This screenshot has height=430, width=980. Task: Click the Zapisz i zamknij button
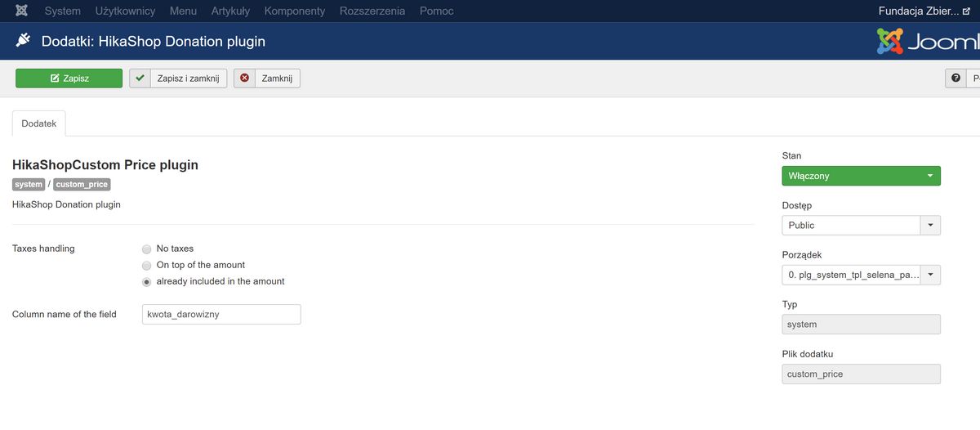178,78
